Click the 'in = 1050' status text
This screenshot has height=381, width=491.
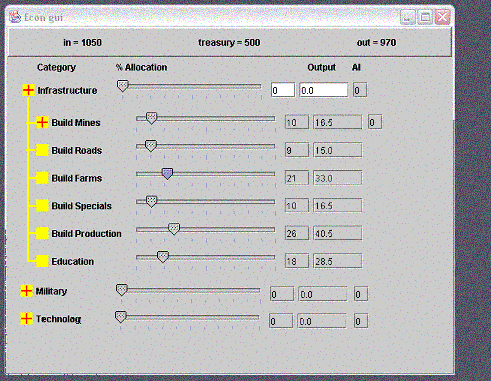[82, 43]
